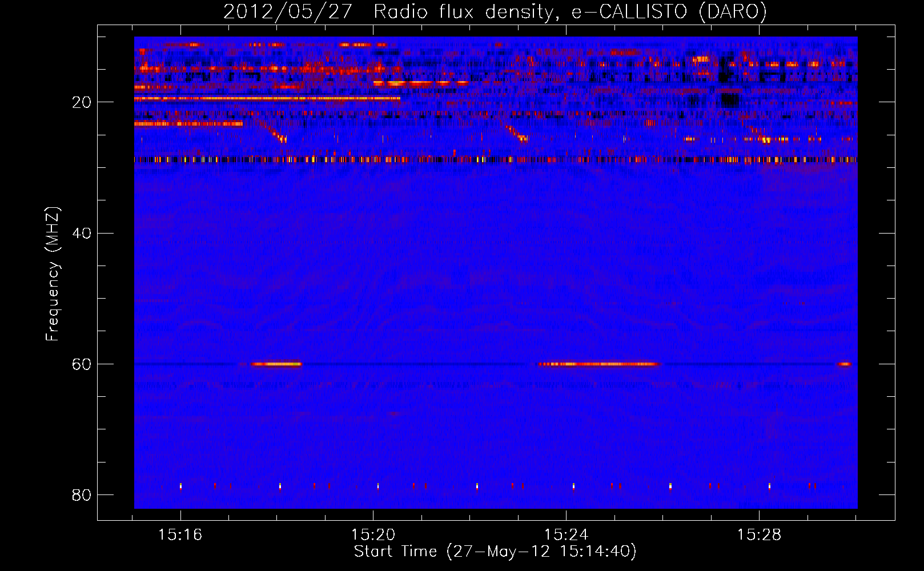This screenshot has width=924, height=571.
Task: Click the 'Frequency (MHZ)' y-axis label
Action: pos(53,274)
